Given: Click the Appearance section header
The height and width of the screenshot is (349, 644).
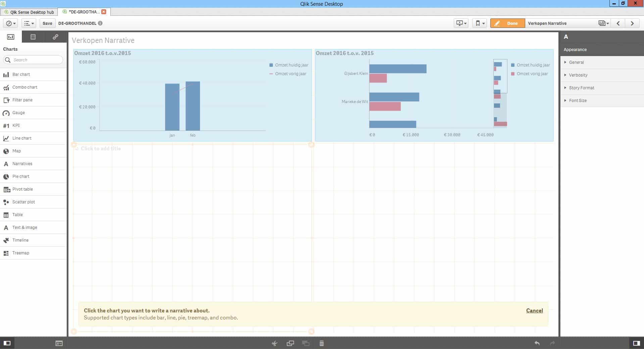Looking at the screenshot, I should click(x=602, y=50).
